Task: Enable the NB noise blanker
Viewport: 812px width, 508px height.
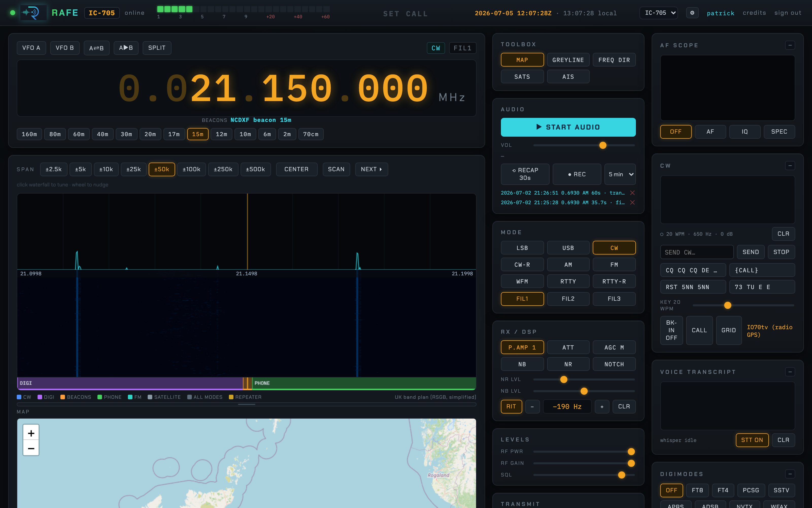Action: (522, 364)
